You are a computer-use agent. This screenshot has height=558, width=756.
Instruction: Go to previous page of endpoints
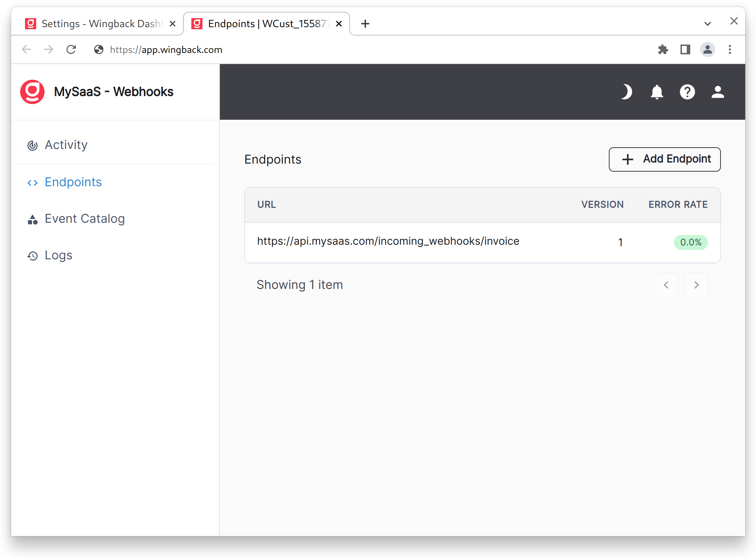pyautogui.click(x=666, y=285)
